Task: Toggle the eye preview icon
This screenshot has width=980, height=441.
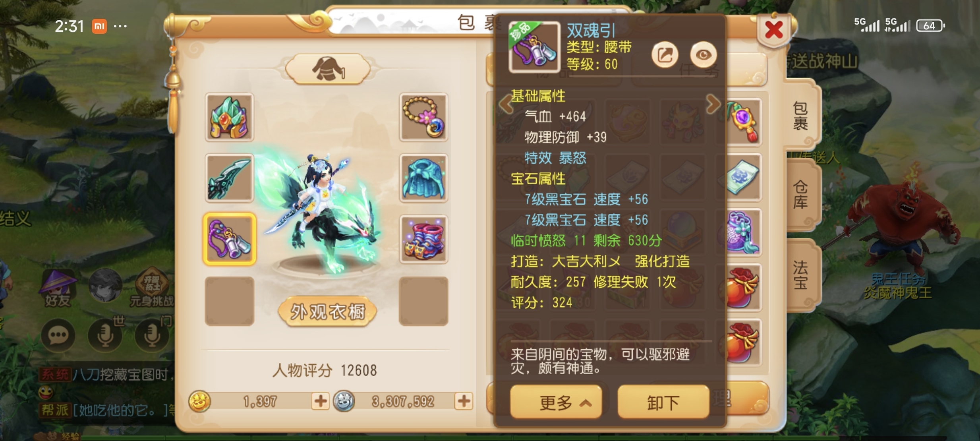Action: pyautogui.click(x=703, y=55)
